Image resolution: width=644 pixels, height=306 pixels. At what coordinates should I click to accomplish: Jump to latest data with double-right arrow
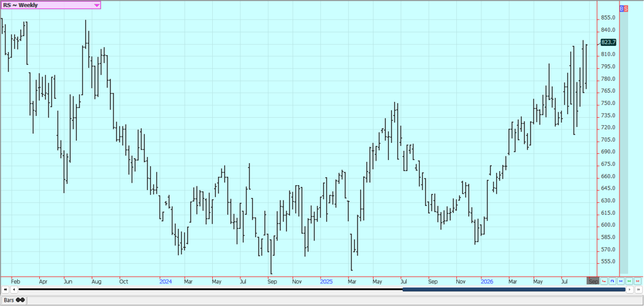(638, 289)
